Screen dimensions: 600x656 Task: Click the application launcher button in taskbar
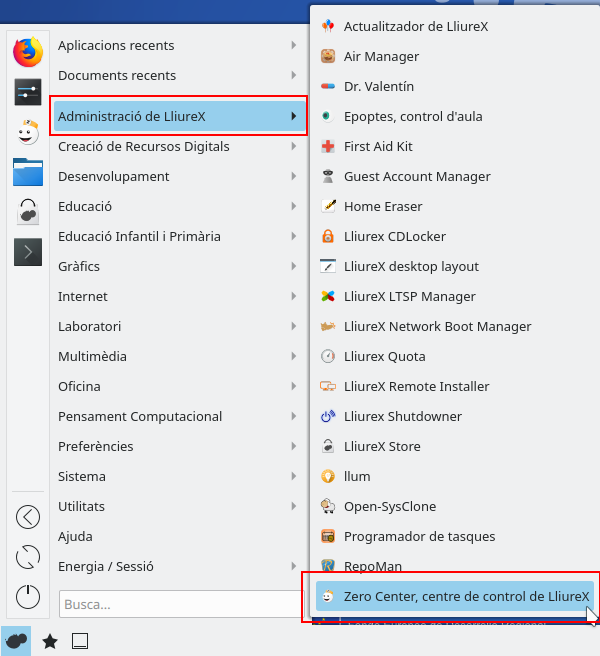(x=16, y=641)
